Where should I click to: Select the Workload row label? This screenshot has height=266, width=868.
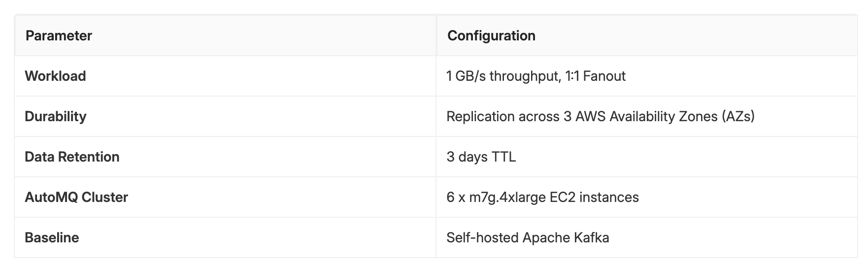coord(55,76)
